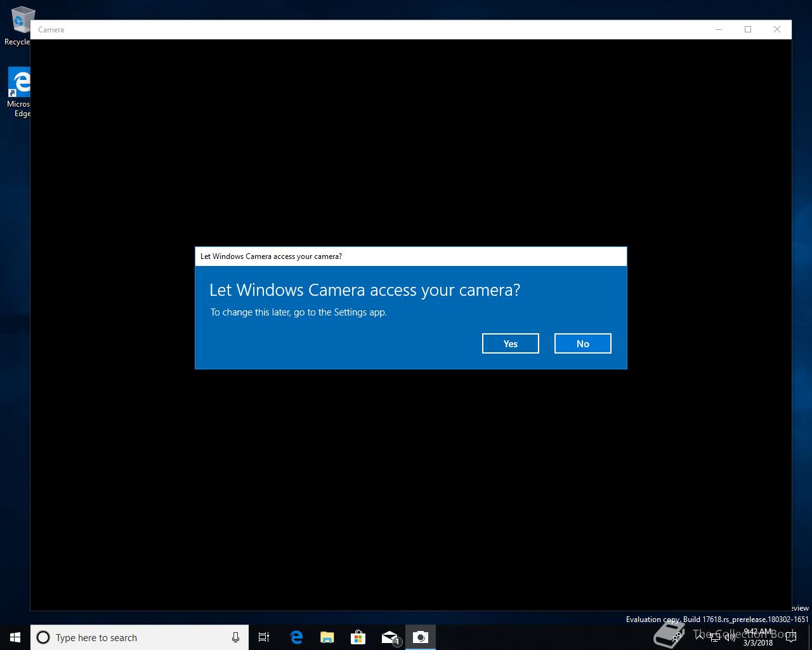Launch Microsoft Edge from the taskbar
This screenshot has width=812, height=650.
click(x=296, y=637)
